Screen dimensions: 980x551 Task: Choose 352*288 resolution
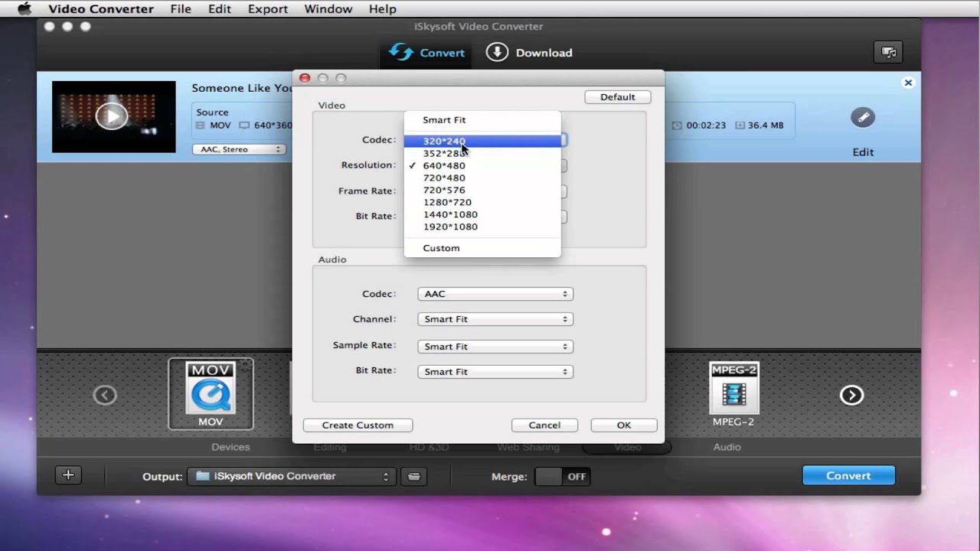(x=482, y=153)
